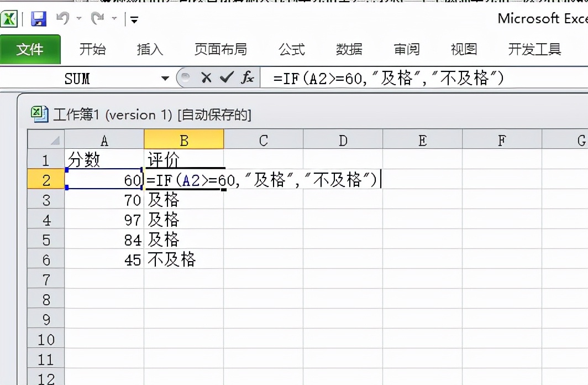The image size is (588, 385).
Task: Click the Name Box showing SUM
Action: click(77, 79)
